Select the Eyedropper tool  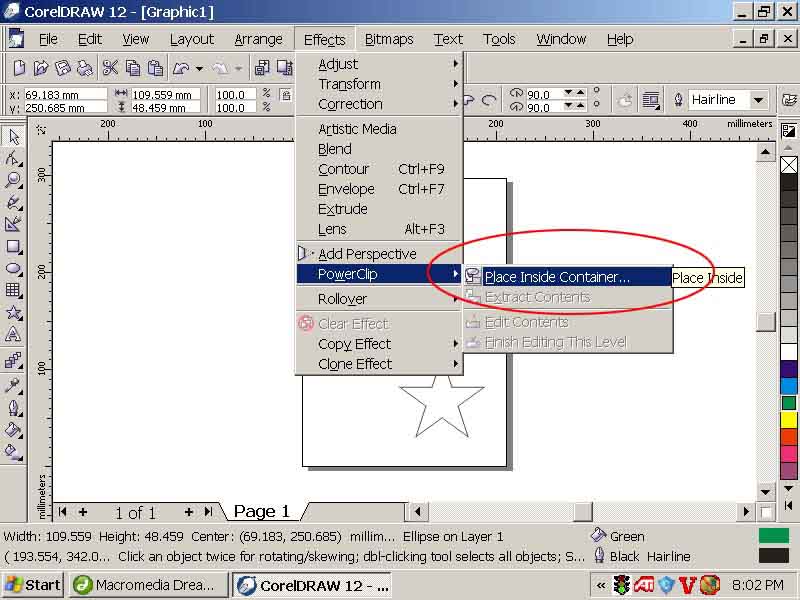coord(13,385)
